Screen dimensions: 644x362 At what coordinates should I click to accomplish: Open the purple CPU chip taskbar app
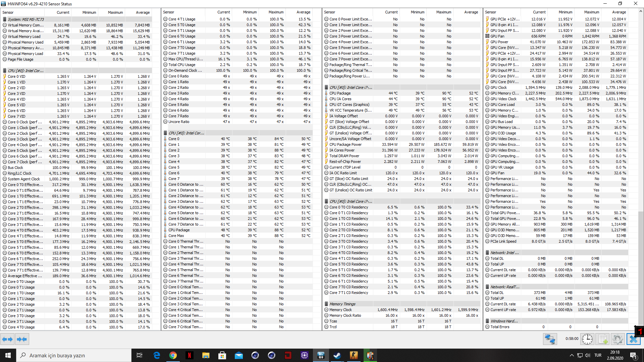click(305, 355)
